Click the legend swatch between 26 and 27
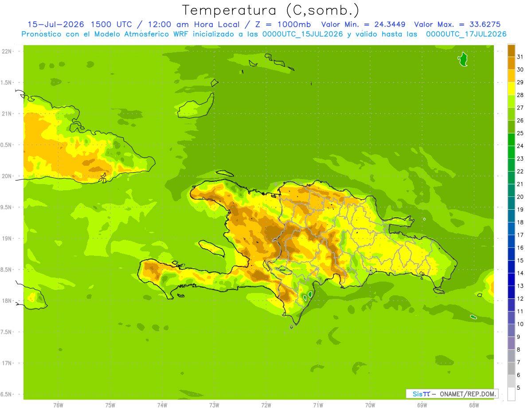This screenshot has width=532, height=411. click(x=511, y=114)
